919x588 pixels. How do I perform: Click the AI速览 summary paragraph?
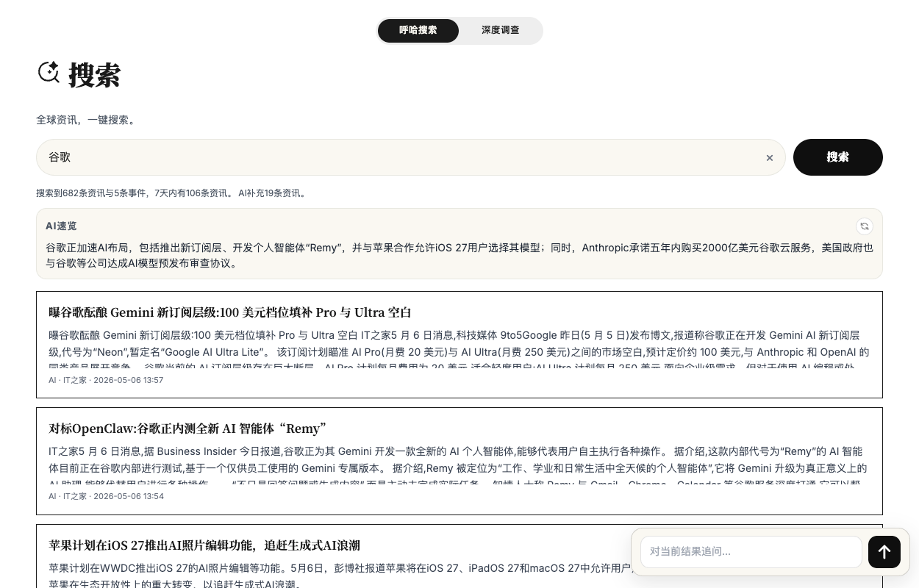459,256
